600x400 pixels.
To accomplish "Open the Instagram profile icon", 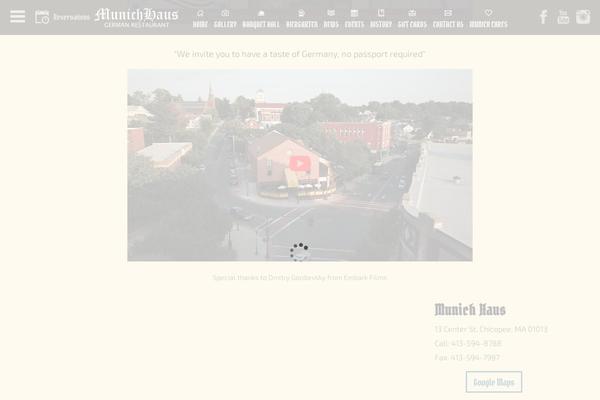I will tap(583, 17).
